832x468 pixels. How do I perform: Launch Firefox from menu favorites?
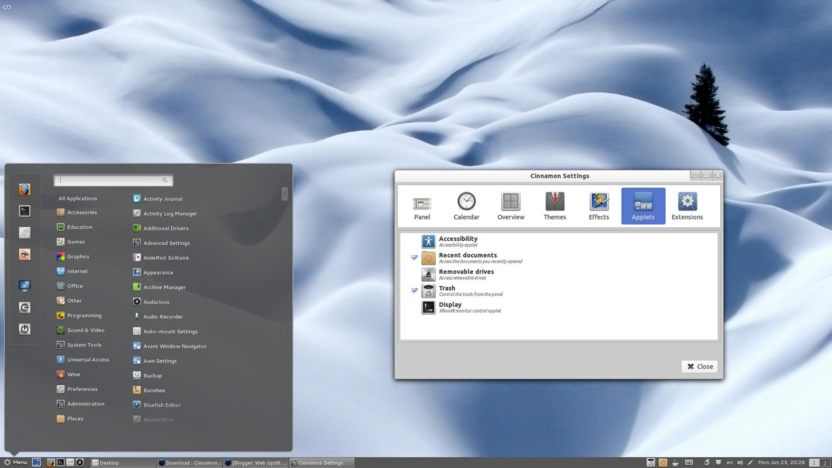coord(25,189)
